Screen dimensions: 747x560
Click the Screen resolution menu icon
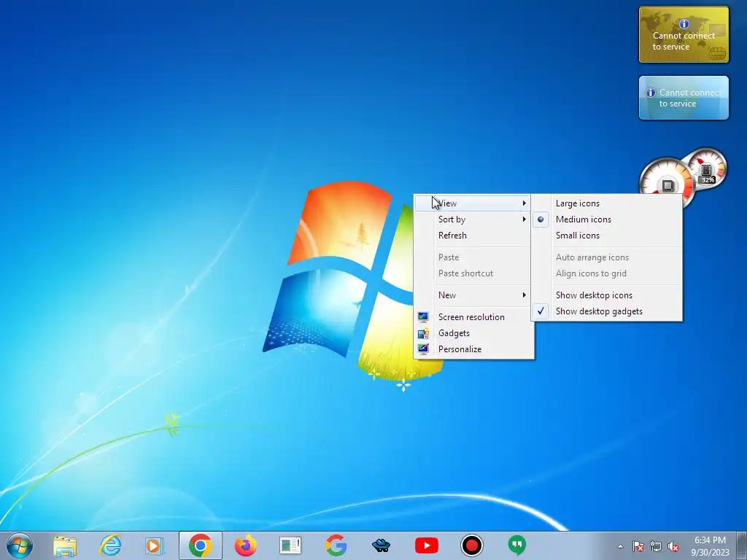[x=423, y=317]
